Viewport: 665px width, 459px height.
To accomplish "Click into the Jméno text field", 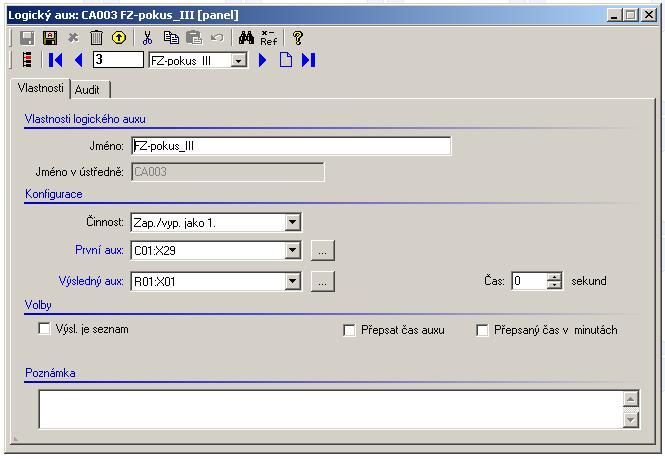I will [x=290, y=146].
